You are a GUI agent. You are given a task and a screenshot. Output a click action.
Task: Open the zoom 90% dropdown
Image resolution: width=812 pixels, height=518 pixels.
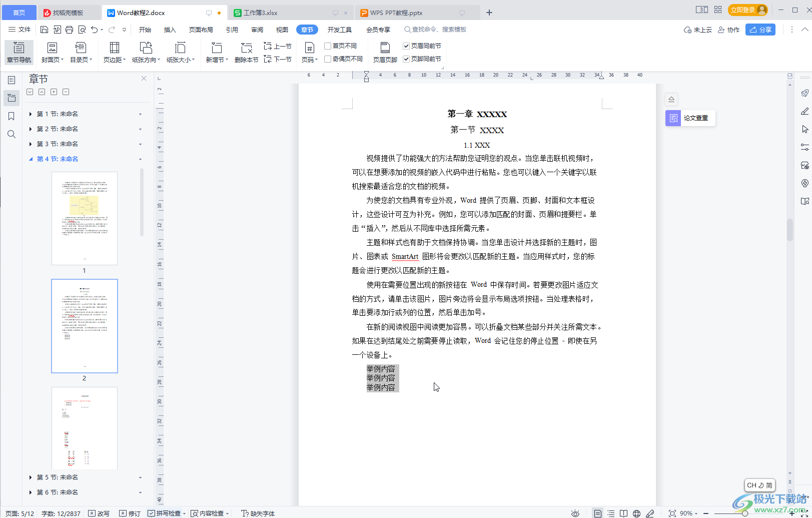pyautogui.click(x=689, y=513)
